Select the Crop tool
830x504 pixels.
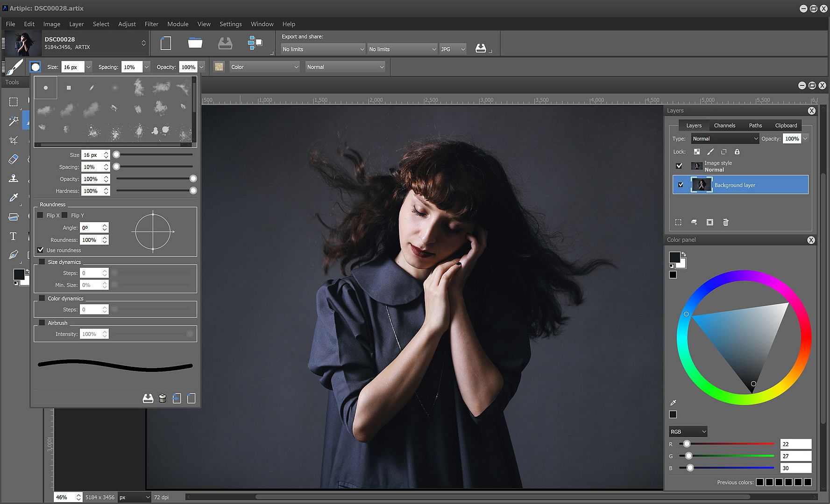pos(13,140)
